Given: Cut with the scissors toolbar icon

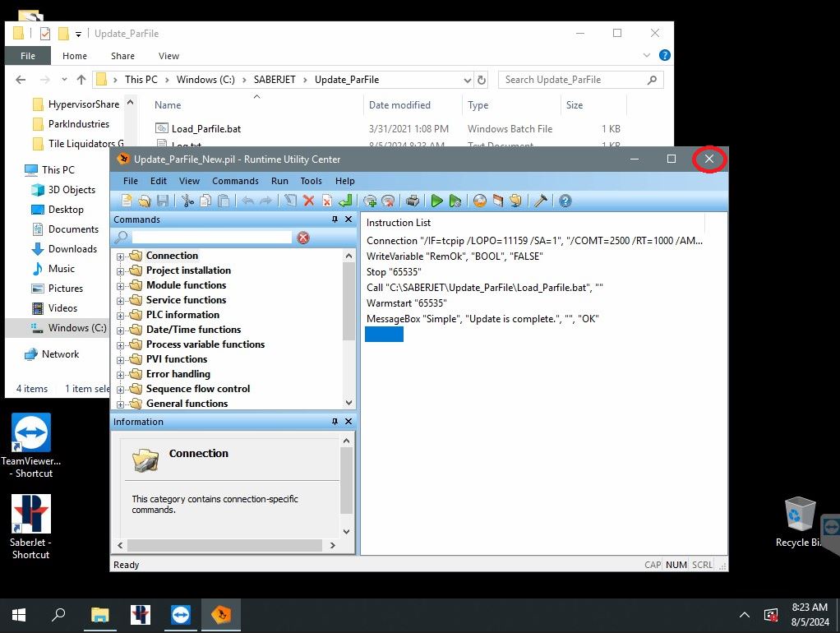Looking at the screenshot, I should (x=187, y=201).
